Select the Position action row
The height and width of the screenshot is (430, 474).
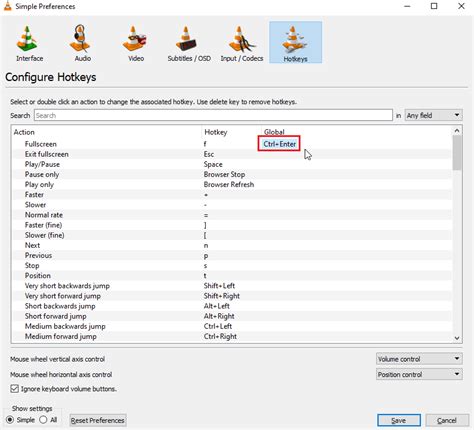pos(232,276)
